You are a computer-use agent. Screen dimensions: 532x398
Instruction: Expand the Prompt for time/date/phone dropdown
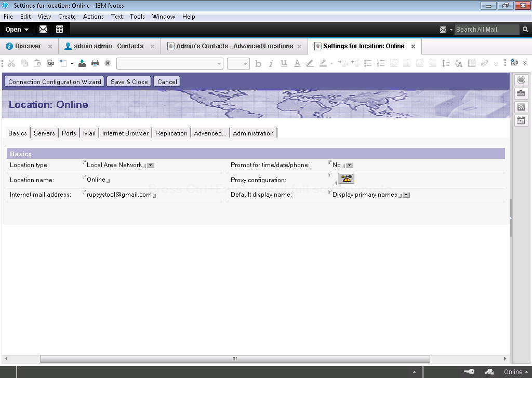point(350,166)
